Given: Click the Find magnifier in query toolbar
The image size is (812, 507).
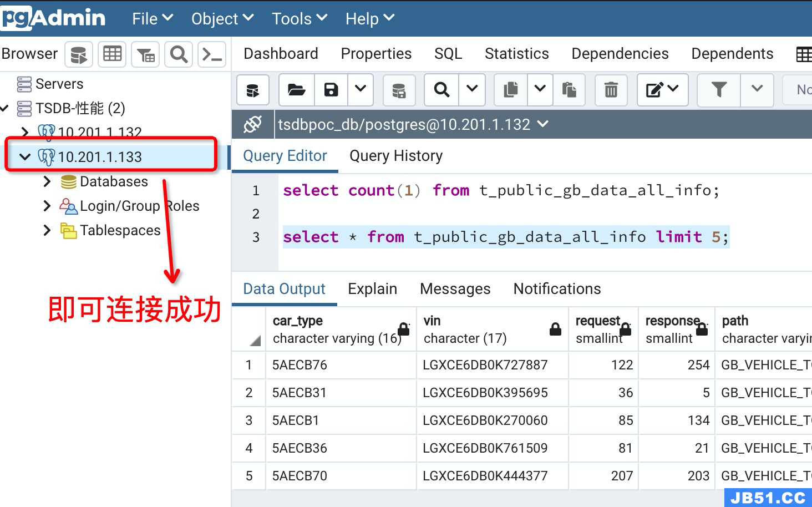Looking at the screenshot, I should click(x=442, y=90).
